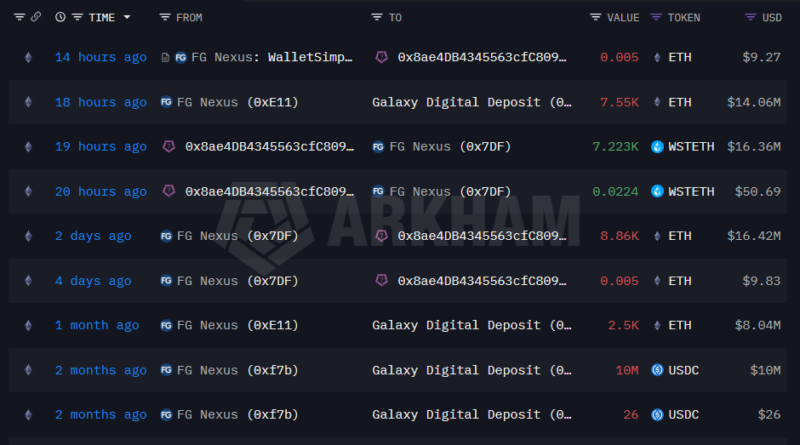
Task: Open the '18 hours ago' transaction link
Action: 100,102
